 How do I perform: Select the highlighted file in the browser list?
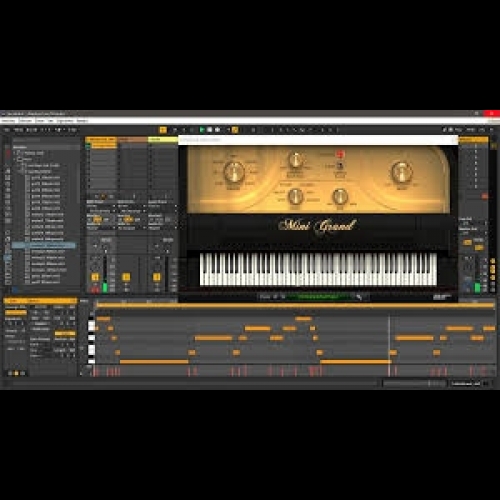tap(45, 245)
